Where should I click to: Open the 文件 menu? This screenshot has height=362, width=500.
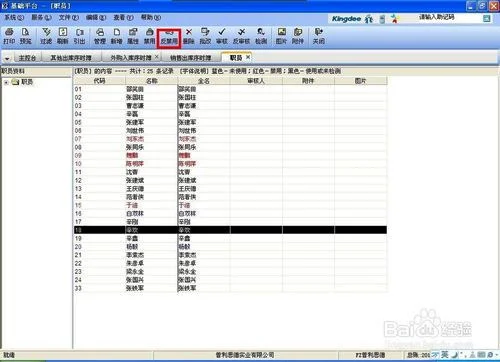[x=69, y=17]
